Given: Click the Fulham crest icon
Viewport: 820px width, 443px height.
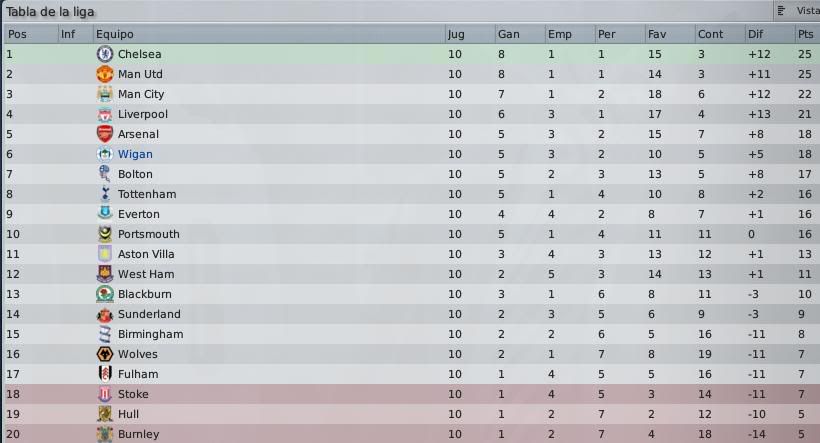Looking at the screenshot, I should pos(105,374).
